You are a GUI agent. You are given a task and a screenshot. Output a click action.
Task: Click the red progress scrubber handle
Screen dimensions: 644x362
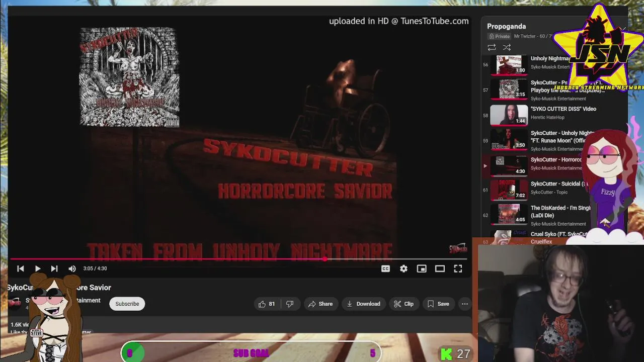[326, 259]
